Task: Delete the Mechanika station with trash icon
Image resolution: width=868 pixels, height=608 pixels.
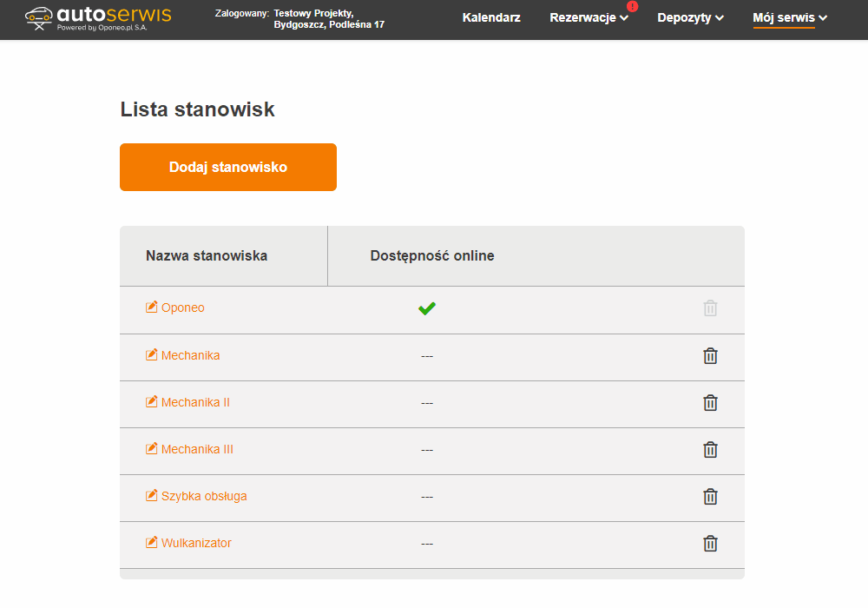Action: (710, 356)
